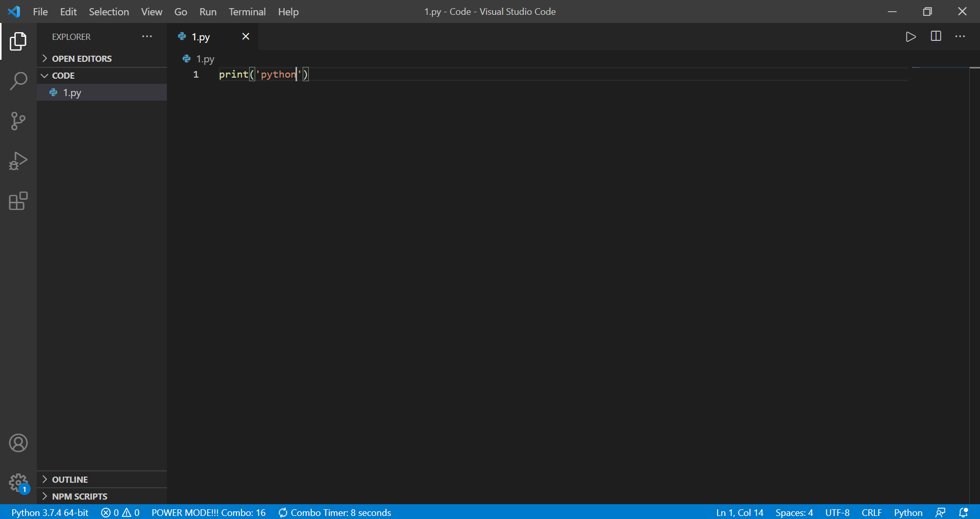The height and width of the screenshot is (519, 980).
Task: Expand the Open Editors section
Action: [x=102, y=59]
